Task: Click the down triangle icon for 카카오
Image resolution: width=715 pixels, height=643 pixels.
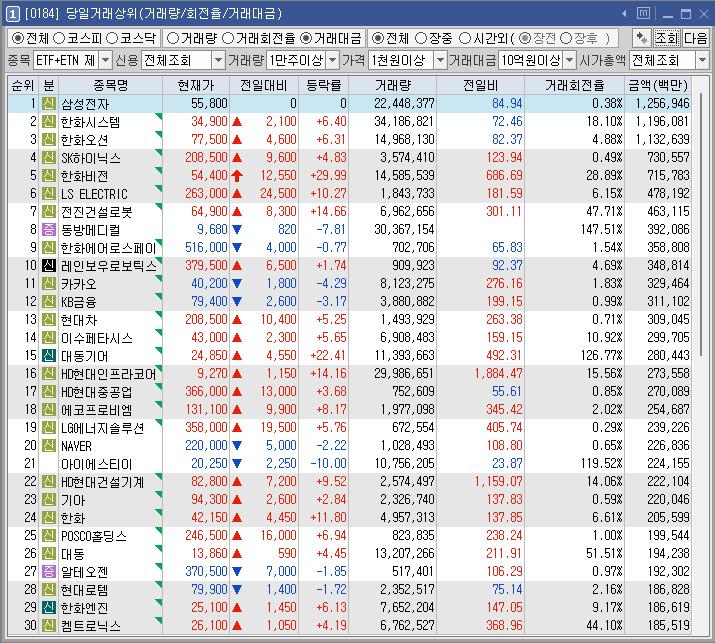Action: [237, 283]
